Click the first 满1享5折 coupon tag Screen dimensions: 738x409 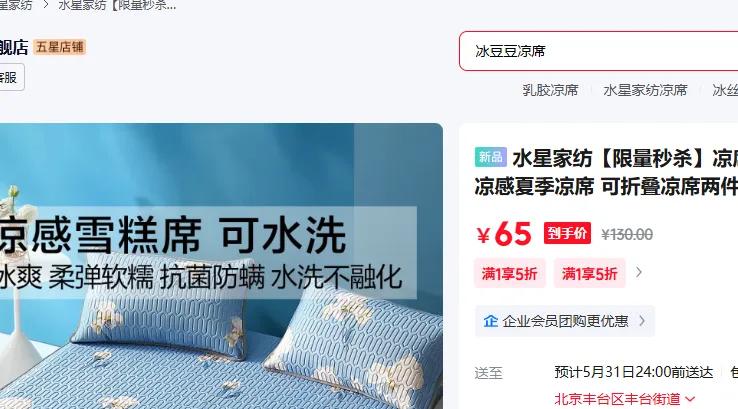click(510, 273)
